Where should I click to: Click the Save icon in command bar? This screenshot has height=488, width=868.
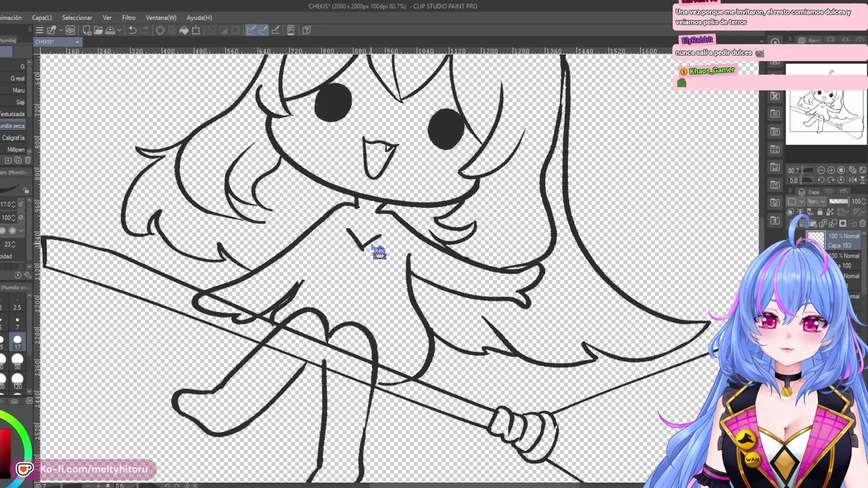(x=110, y=30)
